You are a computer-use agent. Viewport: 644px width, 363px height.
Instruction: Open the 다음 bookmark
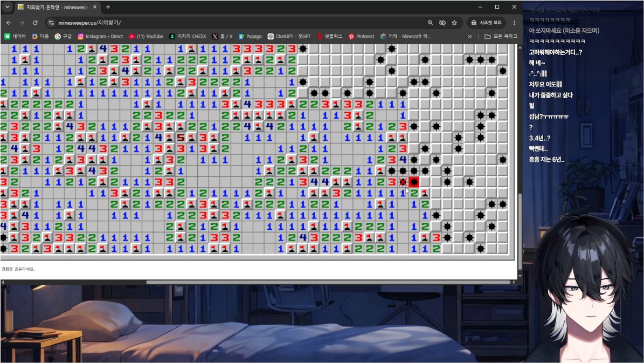(40, 36)
